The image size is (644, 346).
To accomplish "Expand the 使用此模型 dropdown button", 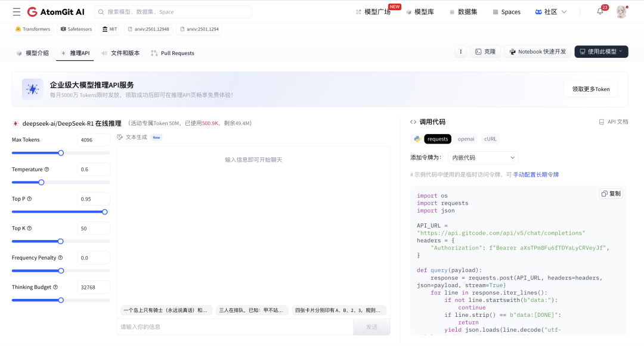I will click(601, 52).
